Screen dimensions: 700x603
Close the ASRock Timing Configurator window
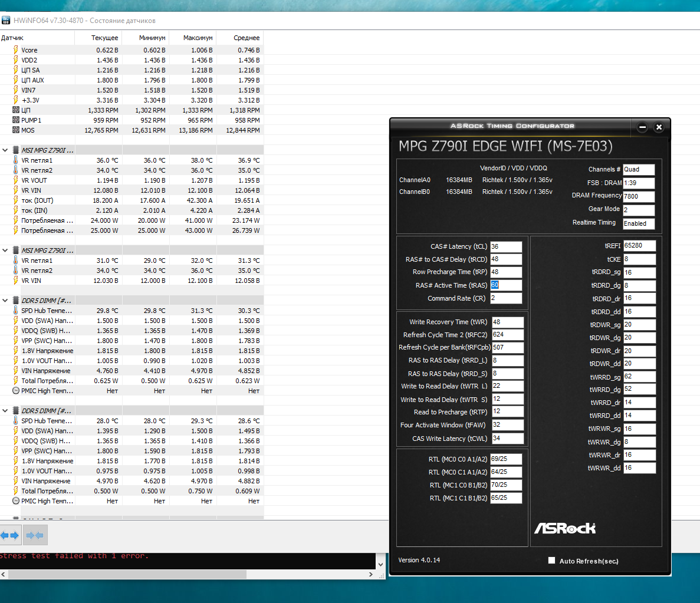click(659, 127)
